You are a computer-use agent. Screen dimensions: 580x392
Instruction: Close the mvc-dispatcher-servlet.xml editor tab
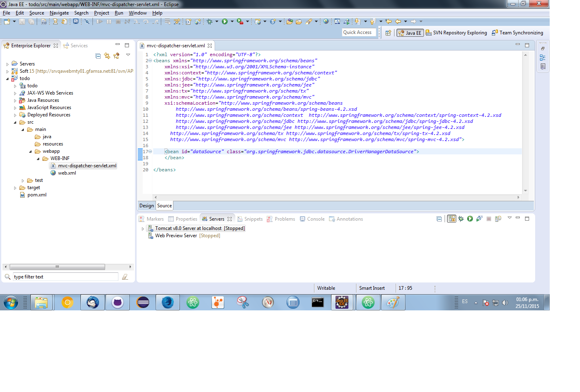tap(210, 46)
